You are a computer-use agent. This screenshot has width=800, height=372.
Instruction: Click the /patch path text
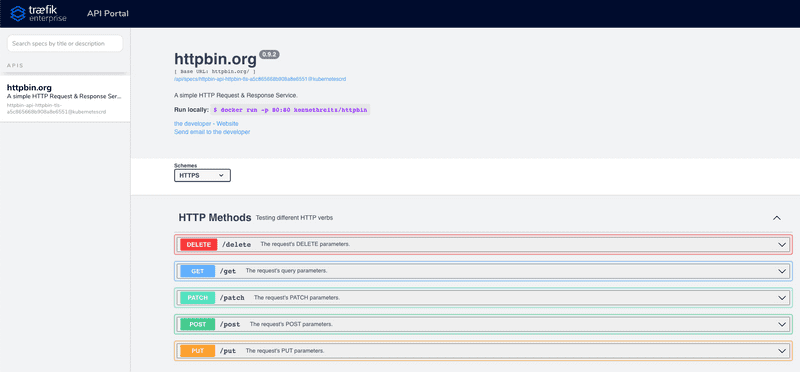(232, 298)
